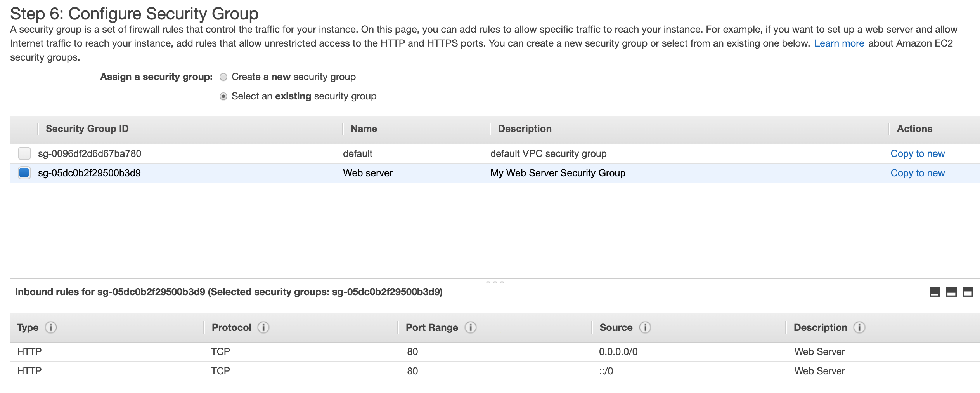The height and width of the screenshot is (393, 980).
Task: Click HTTP type in 0.0.0.0/0 rule
Action: (x=29, y=351)
